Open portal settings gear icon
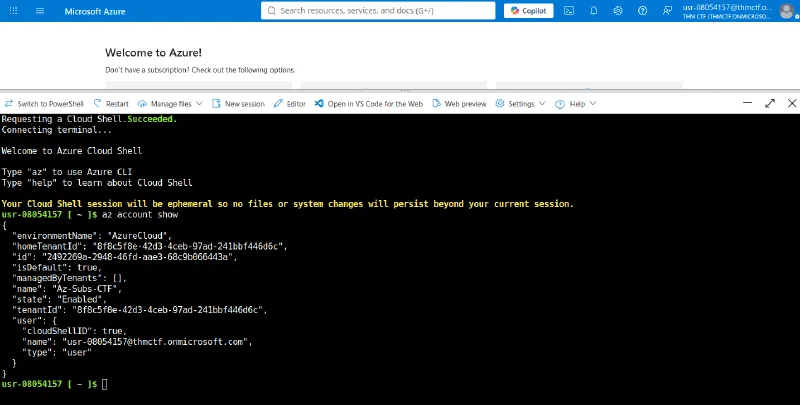This screenshot has height=405, width=800. pyautogui.click(x=618, y=11)
